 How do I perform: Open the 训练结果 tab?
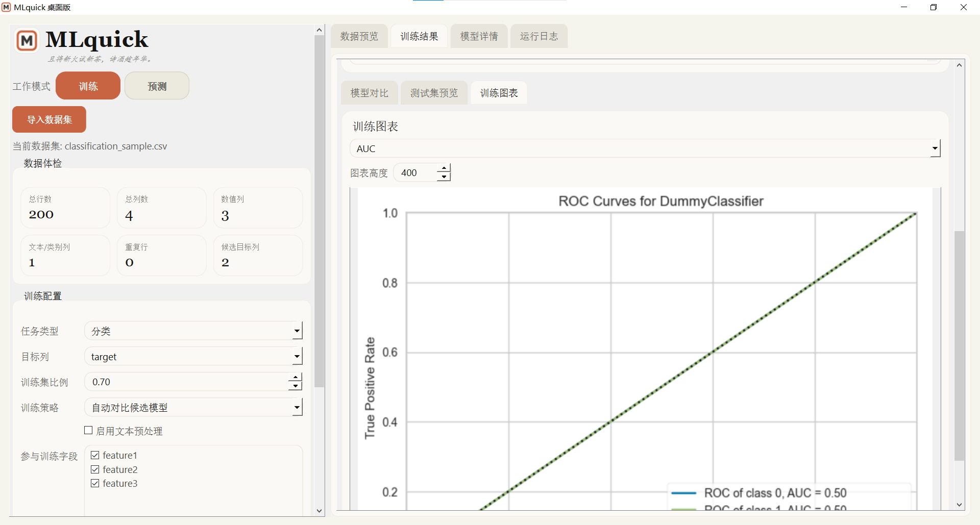[419, 36]
